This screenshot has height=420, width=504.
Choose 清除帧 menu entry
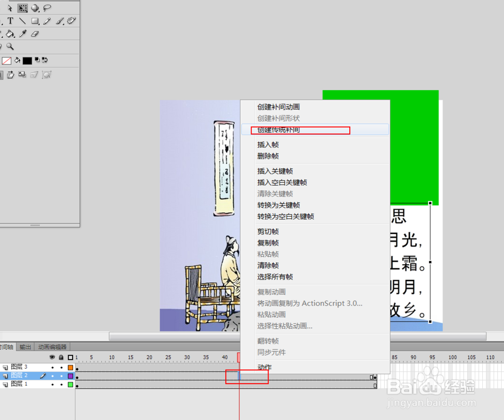coord(315,265)
